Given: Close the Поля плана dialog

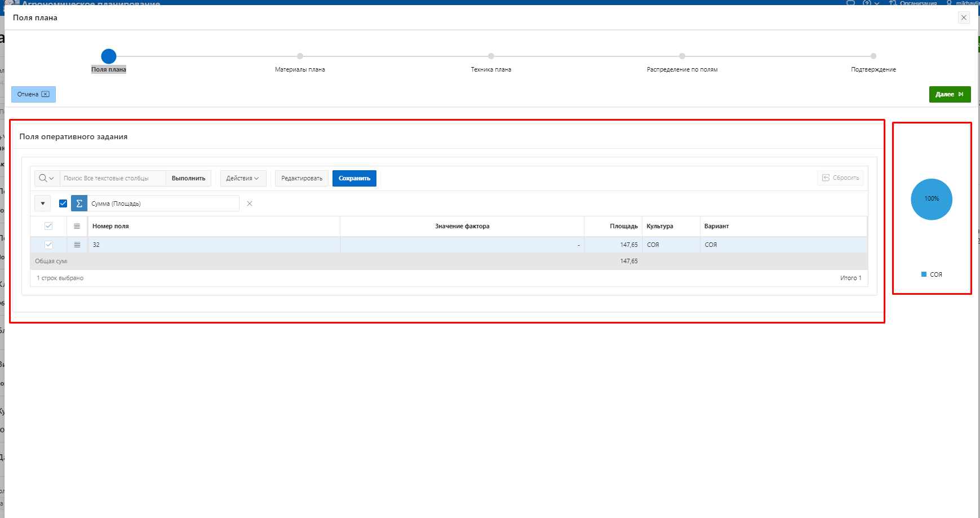Looking at the screenshot, I should click(964, 17).
